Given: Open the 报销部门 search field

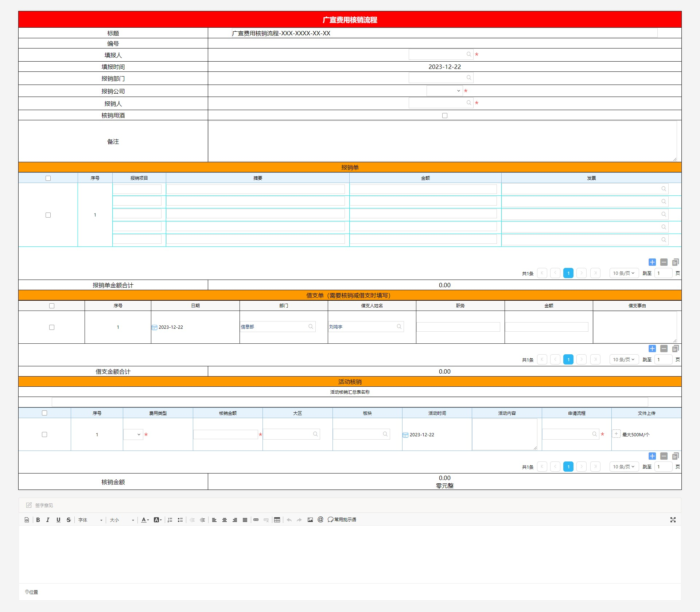Looking at the screenshot, I should click(441, 78).
